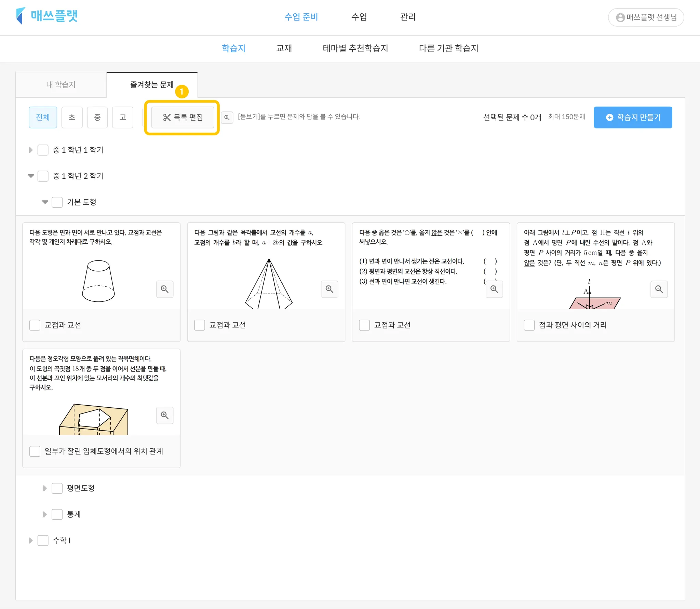Open the teacher profile avatar icon

(620, 17)
